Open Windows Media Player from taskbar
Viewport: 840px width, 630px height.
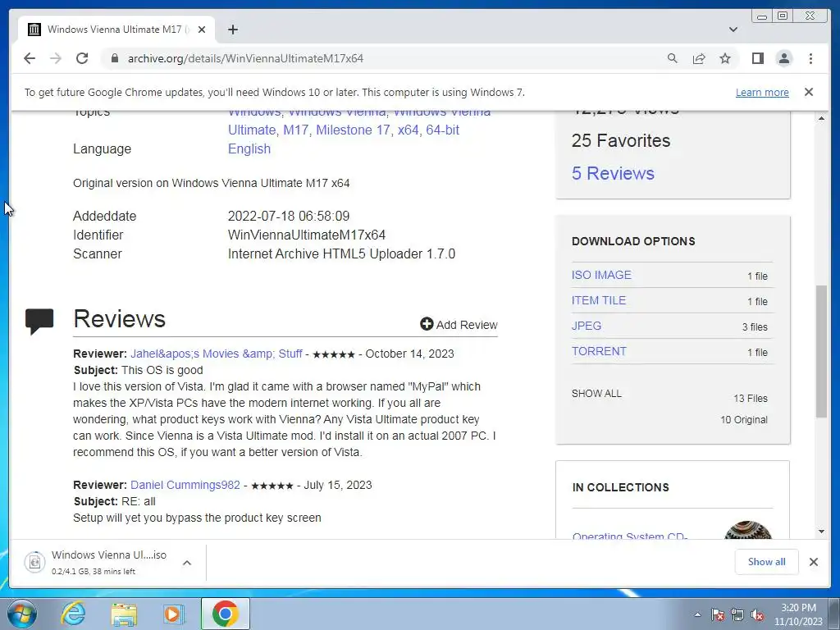click(174, 614)
